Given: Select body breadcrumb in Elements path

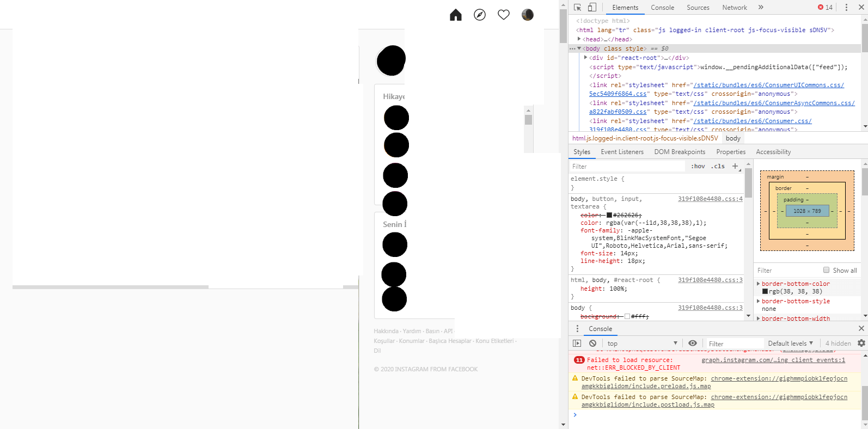Looking at the screenshot, I should 733,138.
